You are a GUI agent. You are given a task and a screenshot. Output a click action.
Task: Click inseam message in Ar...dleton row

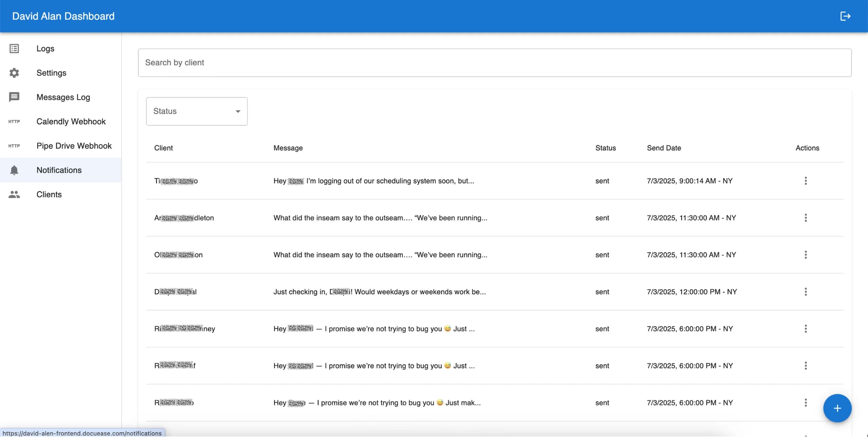pos(380,218)
